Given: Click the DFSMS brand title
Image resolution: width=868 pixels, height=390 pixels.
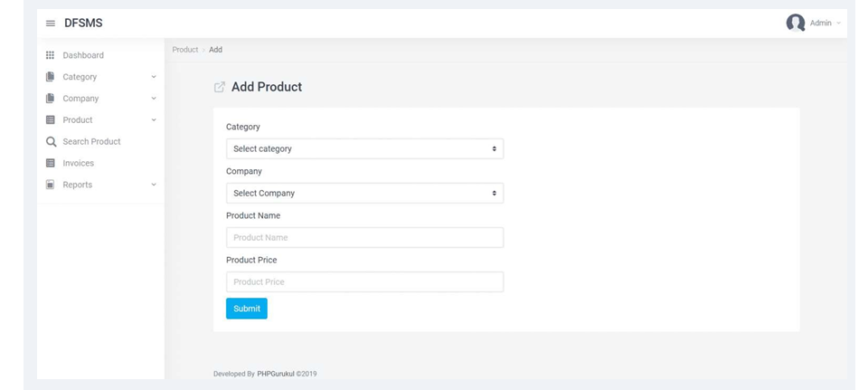Looking at the screenshot, I should click(x=83, y=24).
